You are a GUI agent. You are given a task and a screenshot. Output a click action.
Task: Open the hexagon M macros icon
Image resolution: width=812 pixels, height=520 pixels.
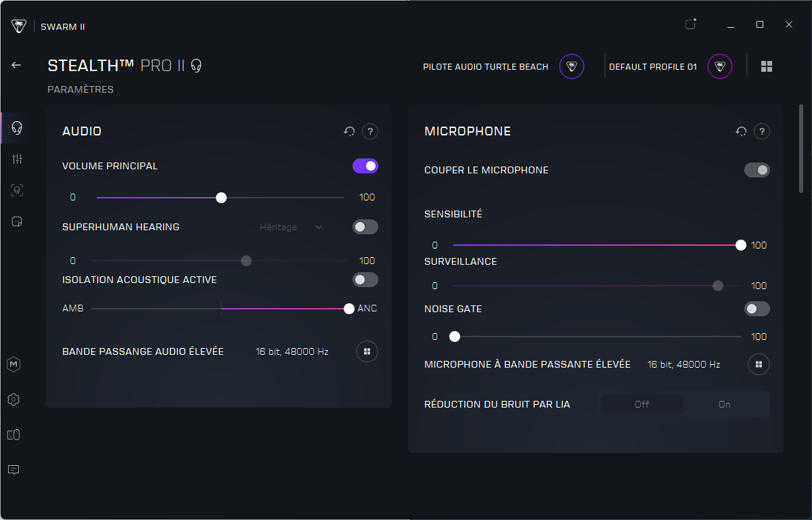click(14, 365)
